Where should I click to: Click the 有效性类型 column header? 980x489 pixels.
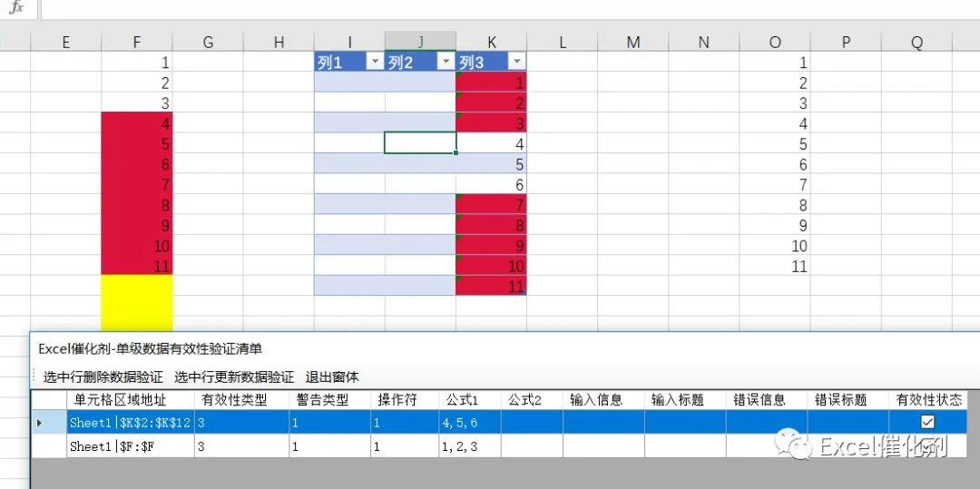click(241, 400)
